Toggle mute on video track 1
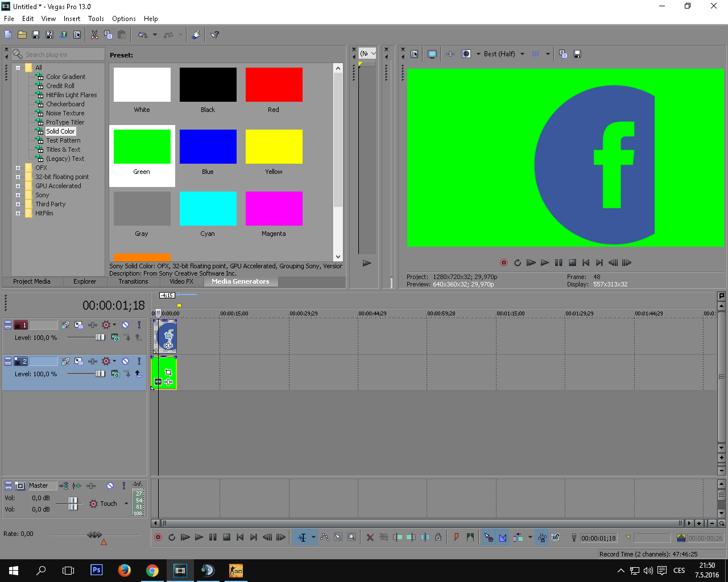 (125, 325)
